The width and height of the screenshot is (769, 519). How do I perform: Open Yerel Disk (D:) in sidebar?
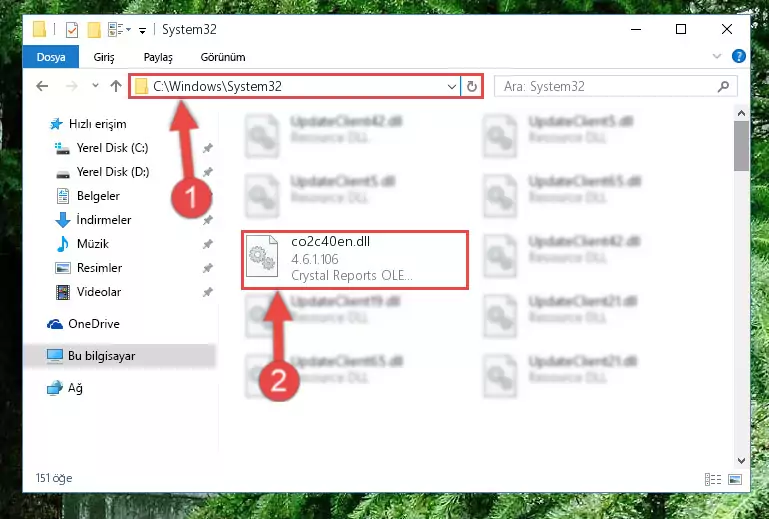pyautogui.click(x=113, y=172)
